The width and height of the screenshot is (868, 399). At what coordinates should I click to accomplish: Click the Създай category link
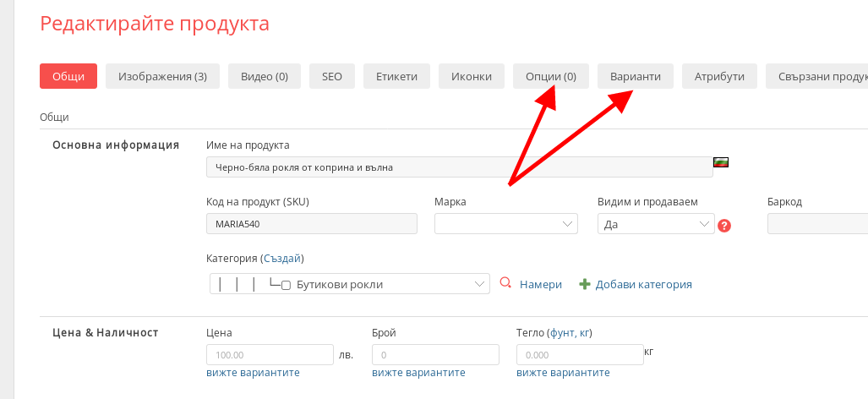[281, 259]
